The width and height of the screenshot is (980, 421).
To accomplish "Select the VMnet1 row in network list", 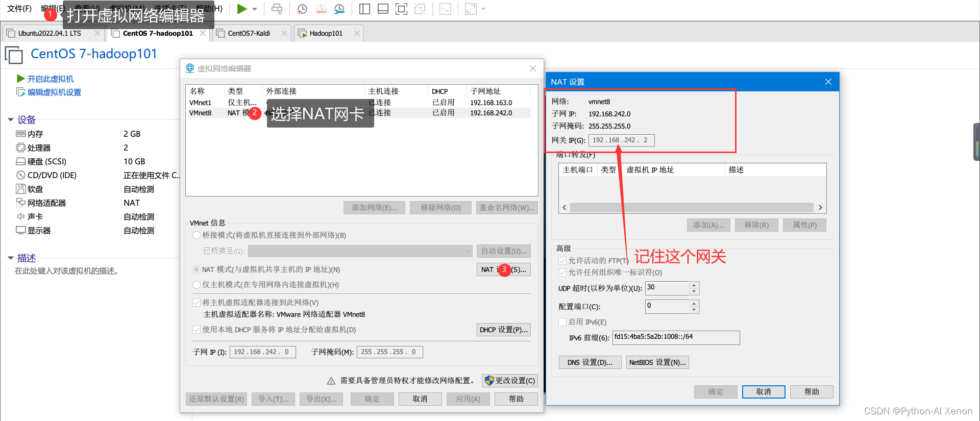I will click(x=359, y=103).
